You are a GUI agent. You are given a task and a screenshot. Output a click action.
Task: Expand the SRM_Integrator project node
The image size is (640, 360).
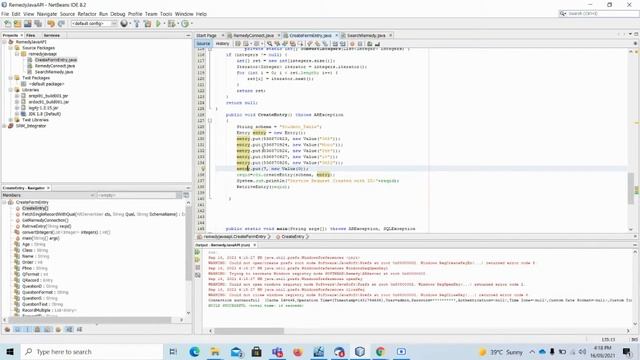click(4, 126)
